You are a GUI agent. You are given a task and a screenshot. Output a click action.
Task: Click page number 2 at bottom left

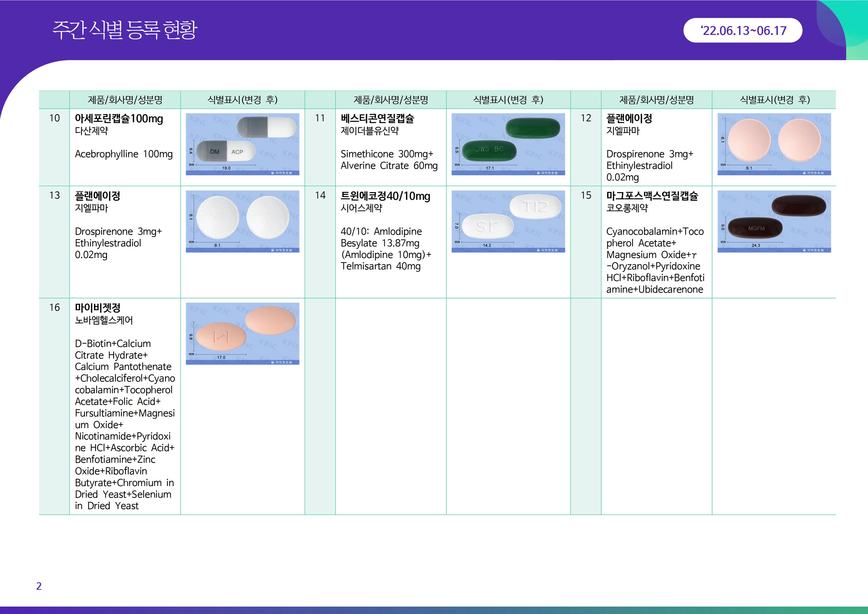click(39, 586)
